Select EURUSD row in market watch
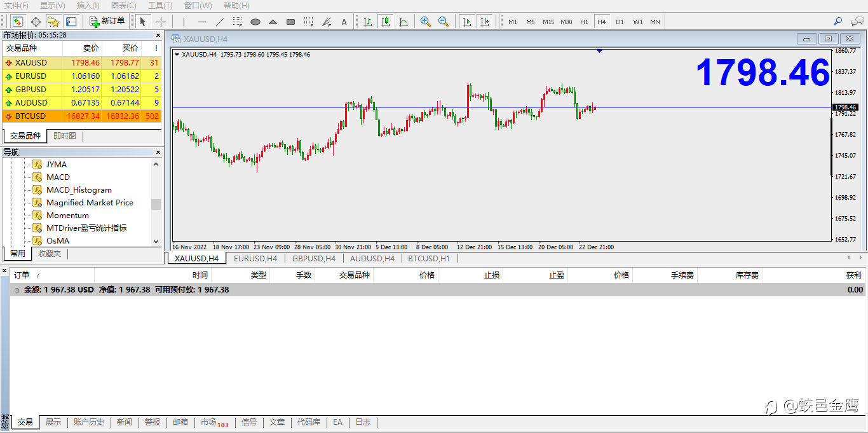868x433 pixels. pos(82,76)
